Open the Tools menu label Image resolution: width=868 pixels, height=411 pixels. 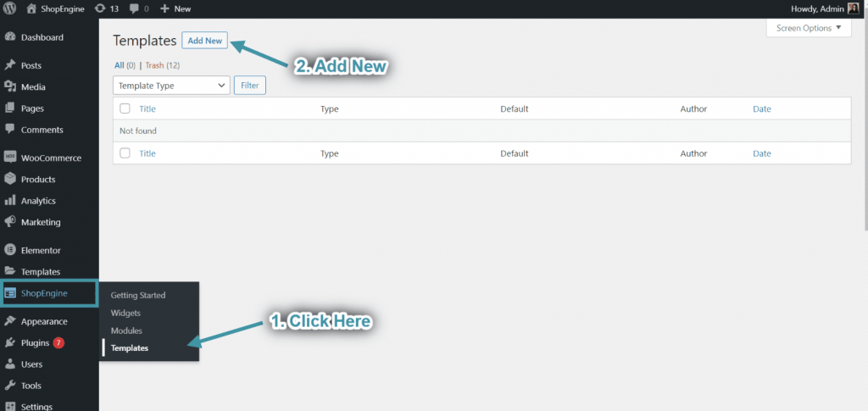(31, 386)
